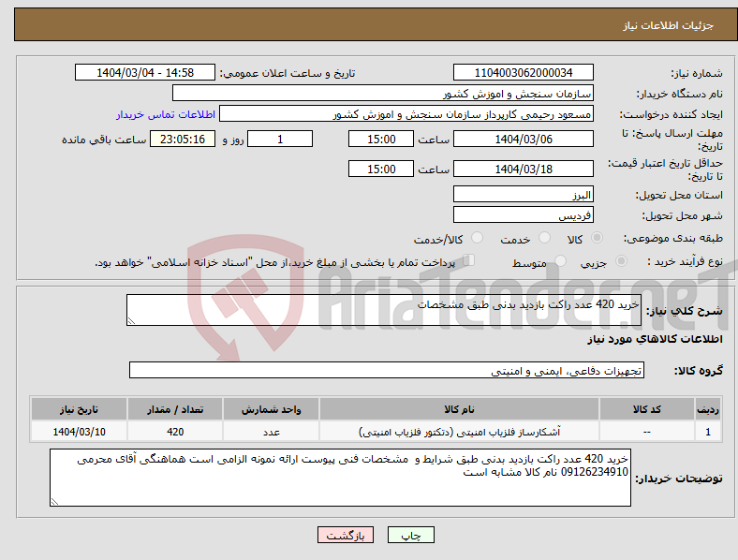Click the گروه کالا field

pos(387,370)
